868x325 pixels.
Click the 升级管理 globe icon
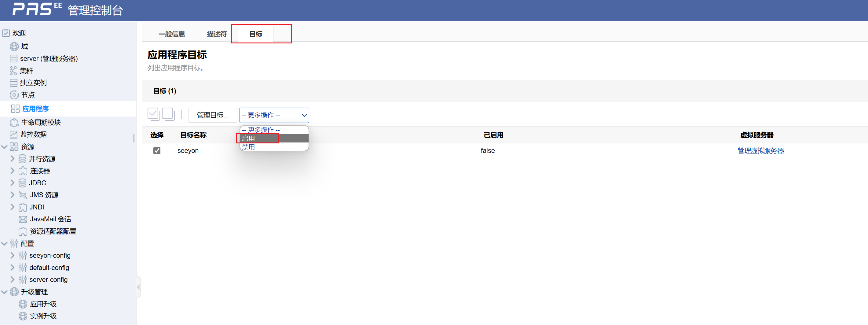pyautogui.click(x=14, y=292)
